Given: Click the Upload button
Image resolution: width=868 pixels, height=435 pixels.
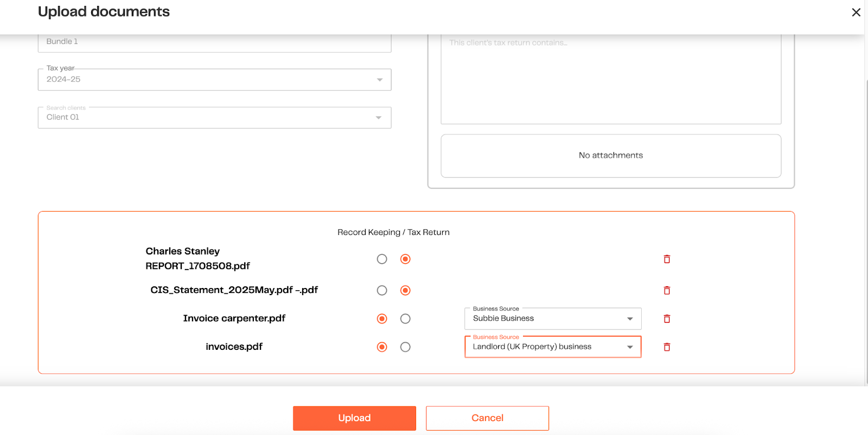Looking at the screenshot, I should (354, 418).
